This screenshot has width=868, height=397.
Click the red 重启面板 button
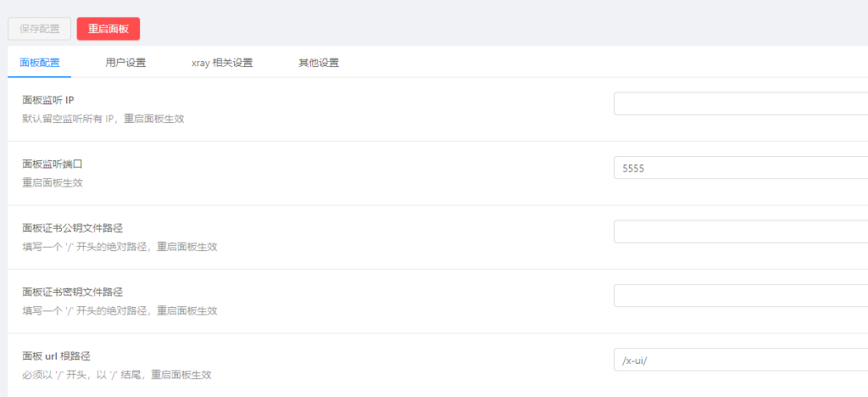pyautogui.click(x=108, y=29)
